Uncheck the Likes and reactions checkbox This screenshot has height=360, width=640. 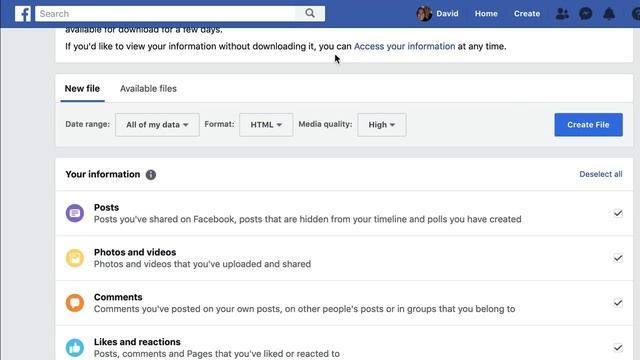click(x=618, y=348)
